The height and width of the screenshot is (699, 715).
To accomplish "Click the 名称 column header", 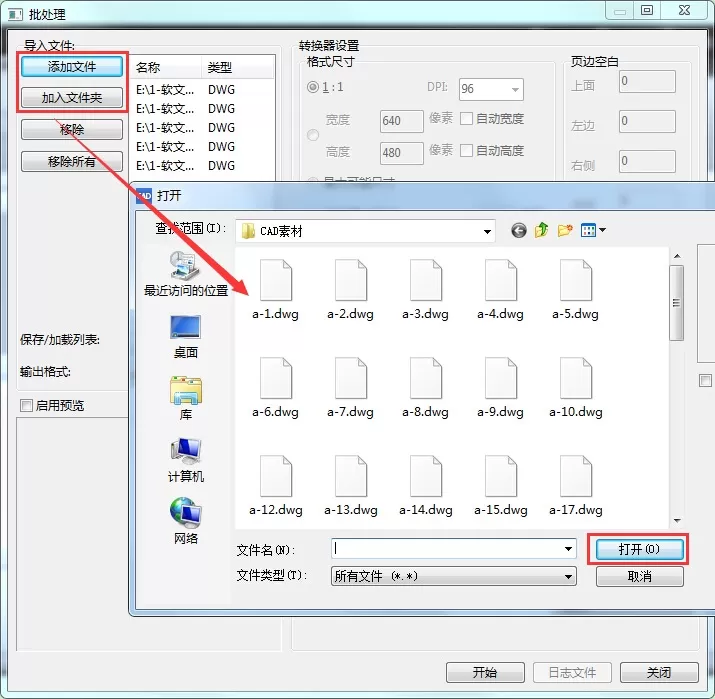I will (166, 67).
